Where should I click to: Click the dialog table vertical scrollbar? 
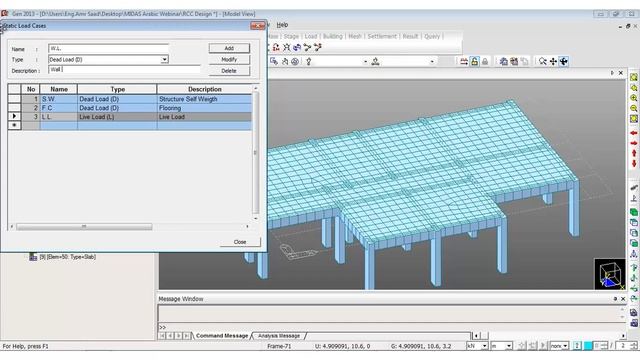click(x=256, y=153)
